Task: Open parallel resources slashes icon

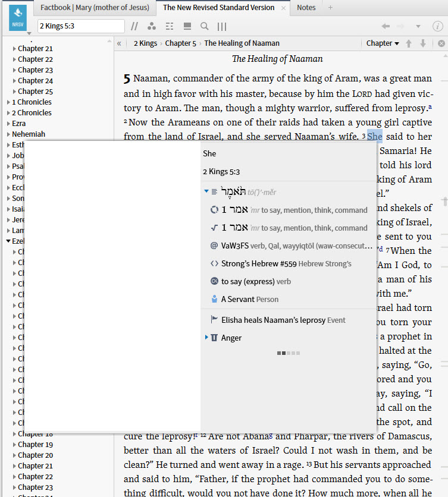Action: coord(134,26)
